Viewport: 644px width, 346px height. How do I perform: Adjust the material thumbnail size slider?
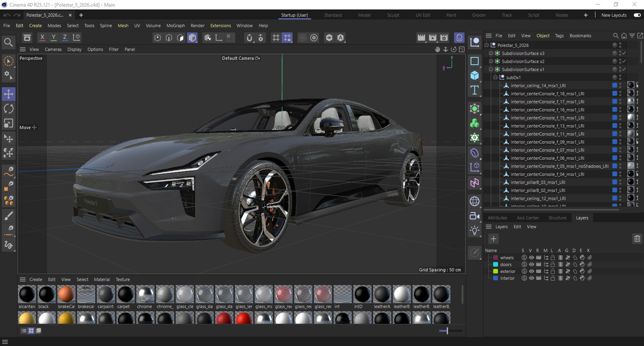pos(447,331)
